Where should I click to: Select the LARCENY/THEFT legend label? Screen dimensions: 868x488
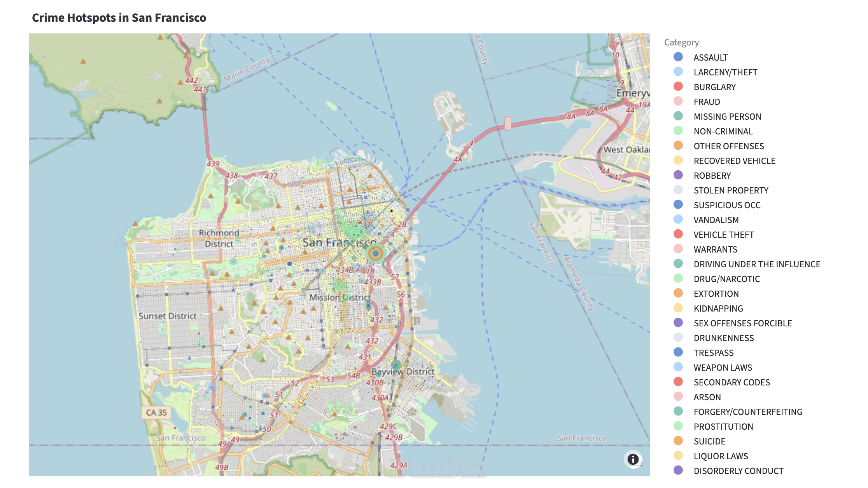(725, 72)
